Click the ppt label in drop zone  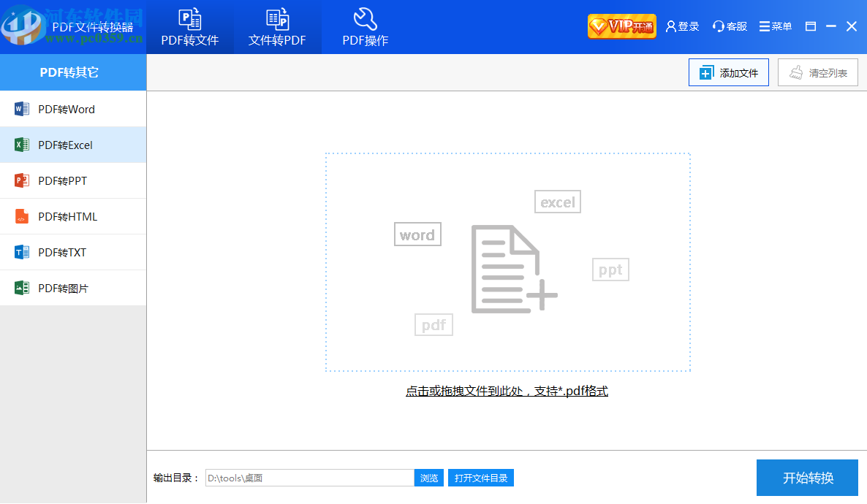(610, 270)
